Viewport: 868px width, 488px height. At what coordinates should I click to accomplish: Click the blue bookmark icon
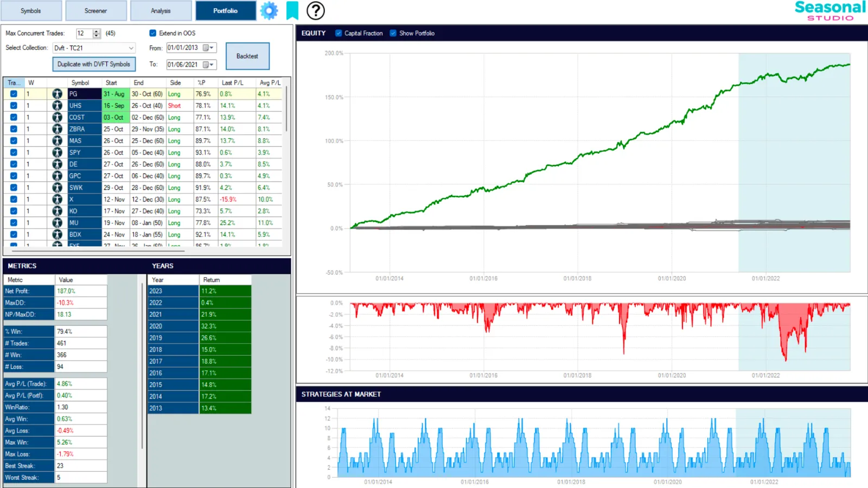(292, 10)
